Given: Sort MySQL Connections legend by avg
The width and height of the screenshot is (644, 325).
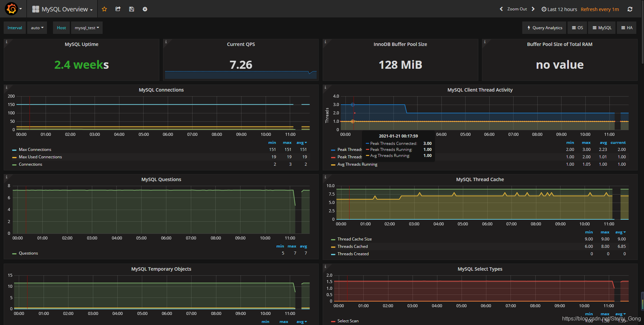Looking at the screenshot, I should [x=302, y=143].
